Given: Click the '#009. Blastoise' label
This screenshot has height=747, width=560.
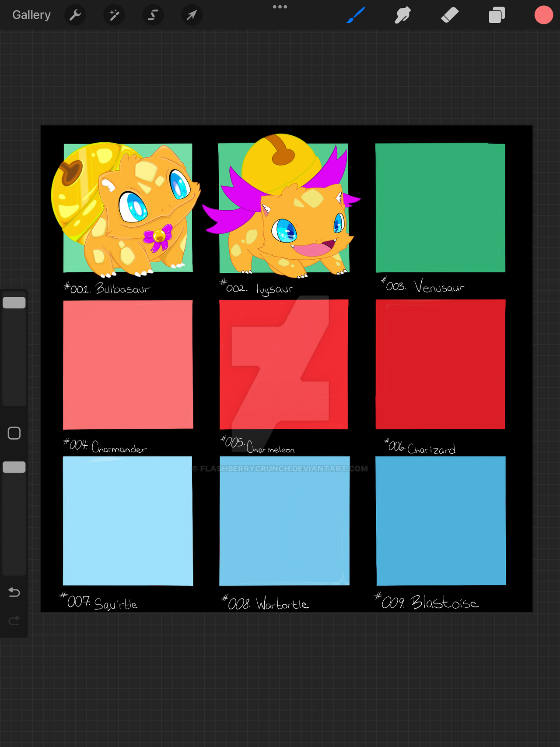Looking at the screenshot, I should [x=427, y=601].
